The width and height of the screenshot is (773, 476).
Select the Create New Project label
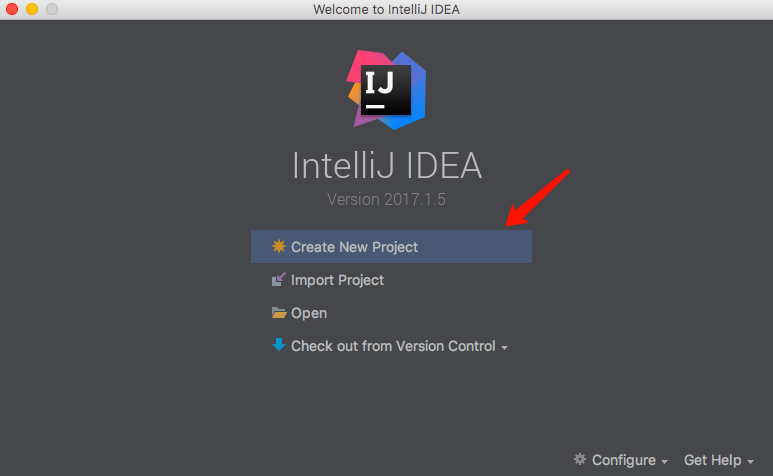pyautogui.click(x=354, y=247)
